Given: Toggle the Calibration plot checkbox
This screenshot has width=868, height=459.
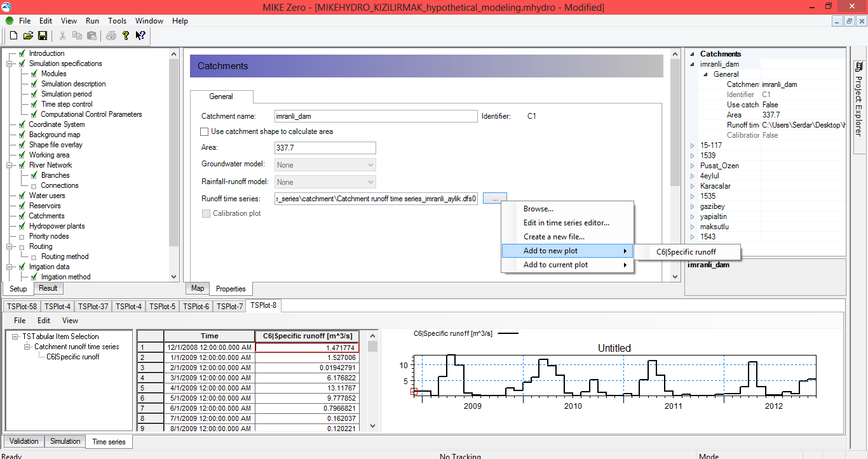Looking at the screenshot, I should click(x=205, y=213).
